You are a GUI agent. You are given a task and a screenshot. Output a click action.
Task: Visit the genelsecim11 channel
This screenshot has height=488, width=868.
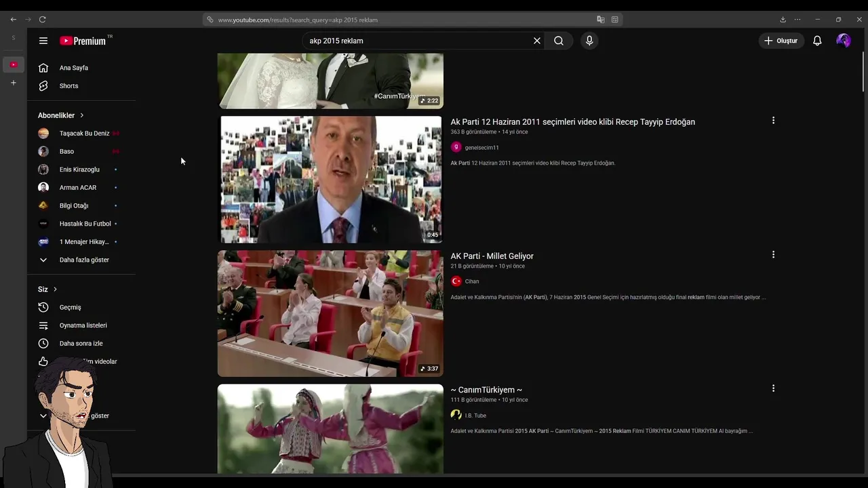(481, 148)
